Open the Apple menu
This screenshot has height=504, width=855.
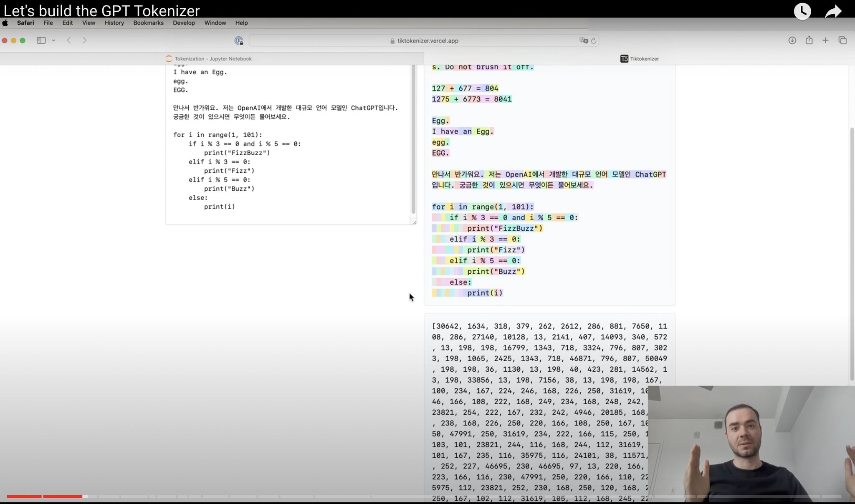pos(5,23)
